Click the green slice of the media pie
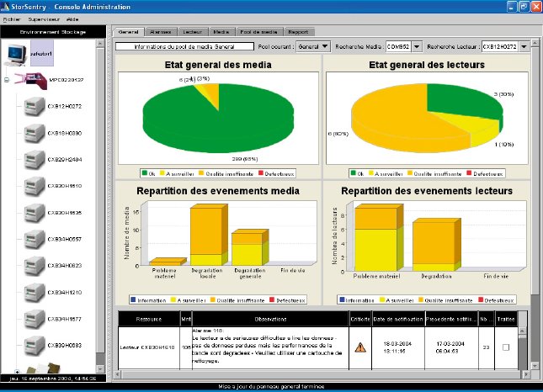The width and height of the screenshot is (543, 392). (x=218, y=128)
